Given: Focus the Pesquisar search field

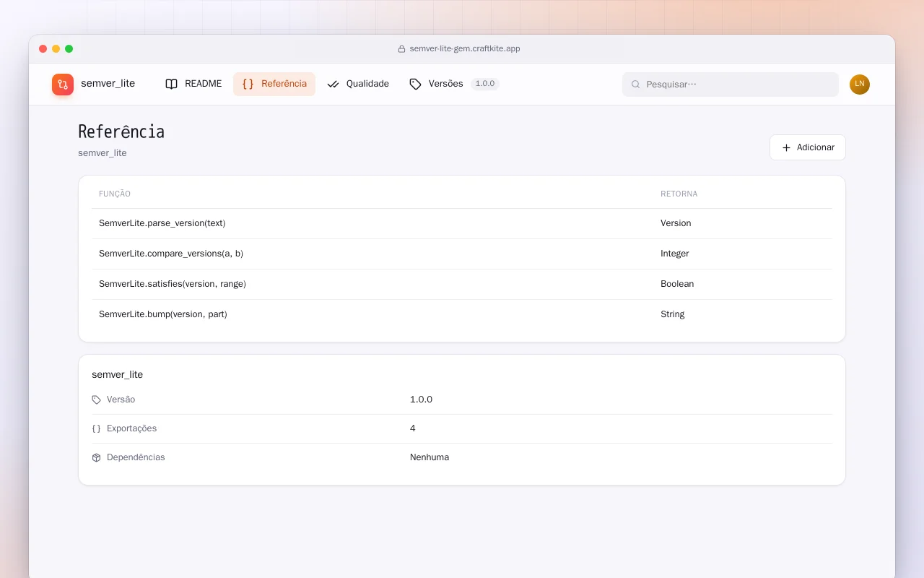Looking at the screenshot, I should (x=731, y=85).
